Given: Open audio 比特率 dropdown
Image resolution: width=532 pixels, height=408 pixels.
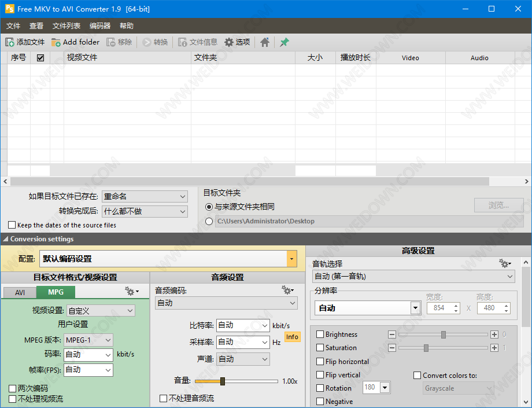Looking at the screenshot, I should (243, 325).
